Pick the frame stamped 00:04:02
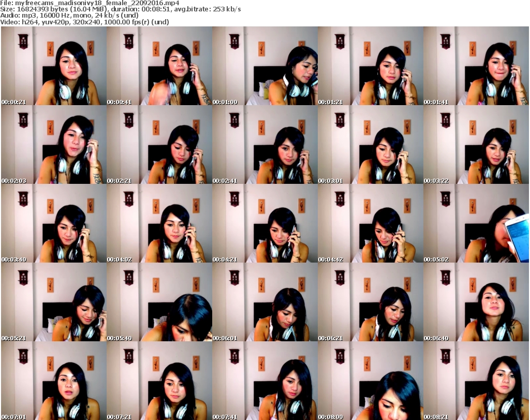This screenshot has height=420, width=530. (x=159, y=224)
